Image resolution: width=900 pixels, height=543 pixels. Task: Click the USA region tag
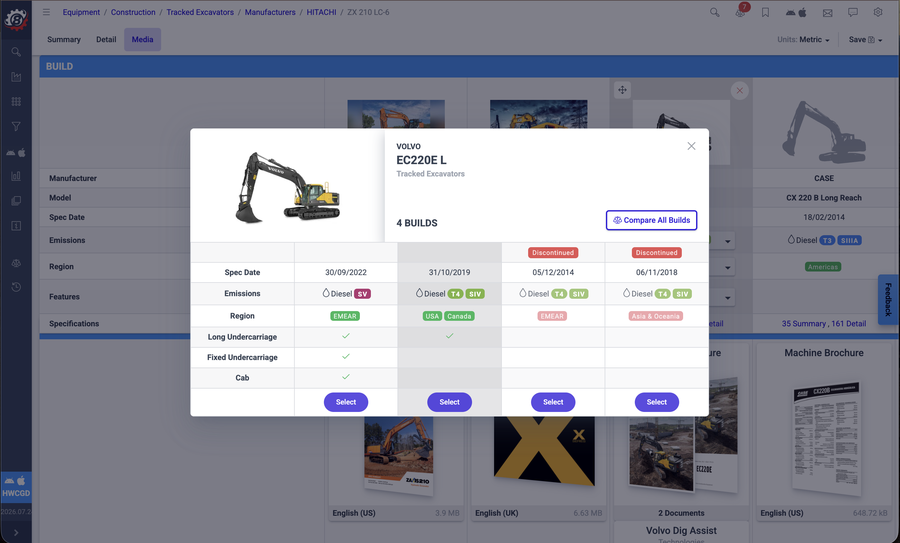coord(432,316)
